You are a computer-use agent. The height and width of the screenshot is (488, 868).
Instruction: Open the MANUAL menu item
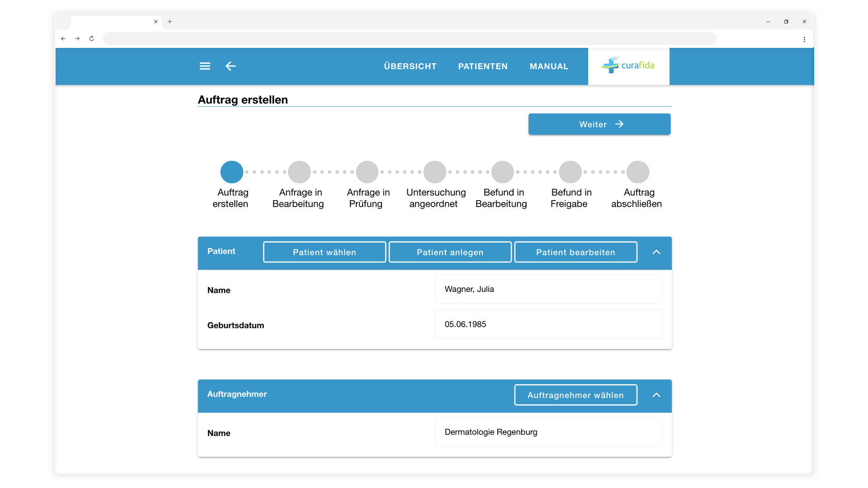click(549, 66)
